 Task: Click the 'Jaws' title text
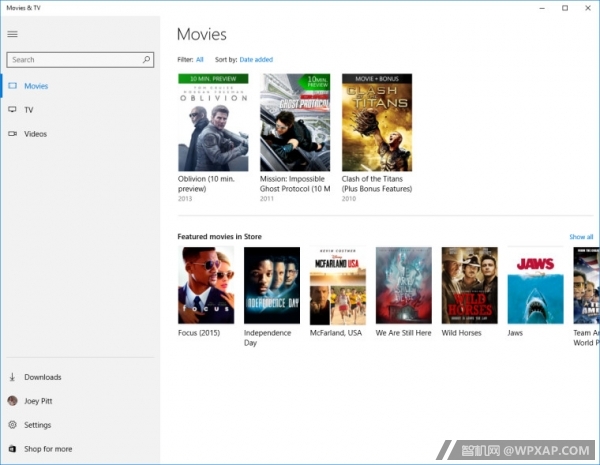(515, 333)
